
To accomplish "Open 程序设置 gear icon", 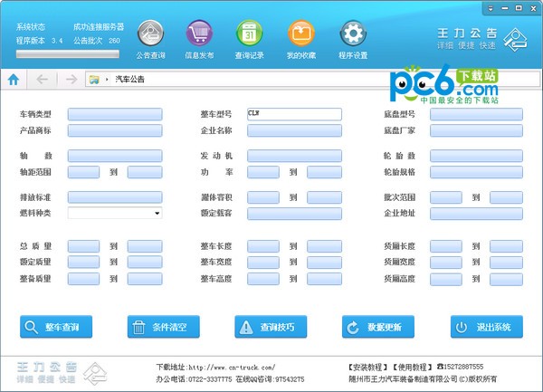I will point(353,35).
